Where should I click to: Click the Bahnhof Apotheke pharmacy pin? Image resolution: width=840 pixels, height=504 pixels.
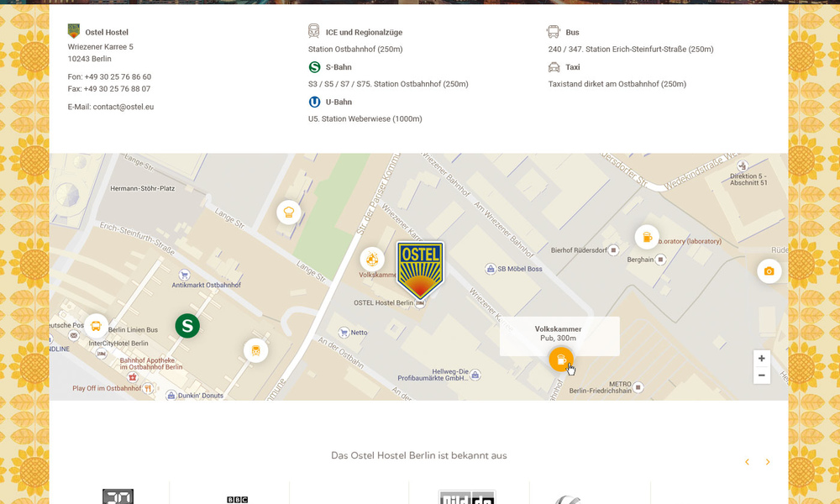(x=133, y=377)
